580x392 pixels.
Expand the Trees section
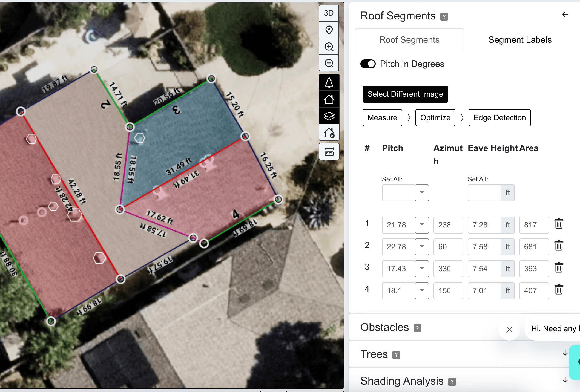point(565,353)
